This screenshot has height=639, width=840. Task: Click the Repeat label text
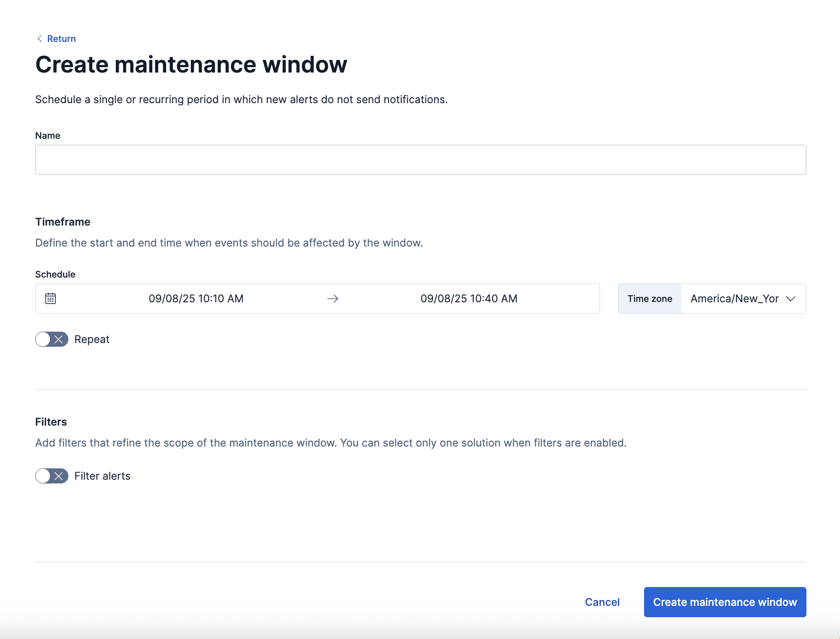[x=91, y=339]
